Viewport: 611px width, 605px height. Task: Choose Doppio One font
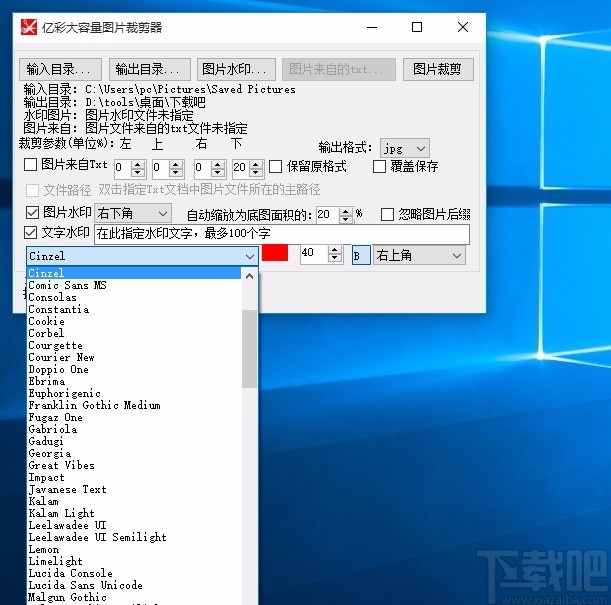(x=134, y=369)
